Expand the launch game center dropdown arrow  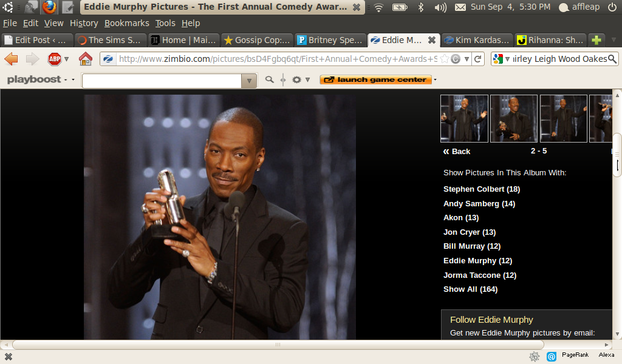(435, 79)
